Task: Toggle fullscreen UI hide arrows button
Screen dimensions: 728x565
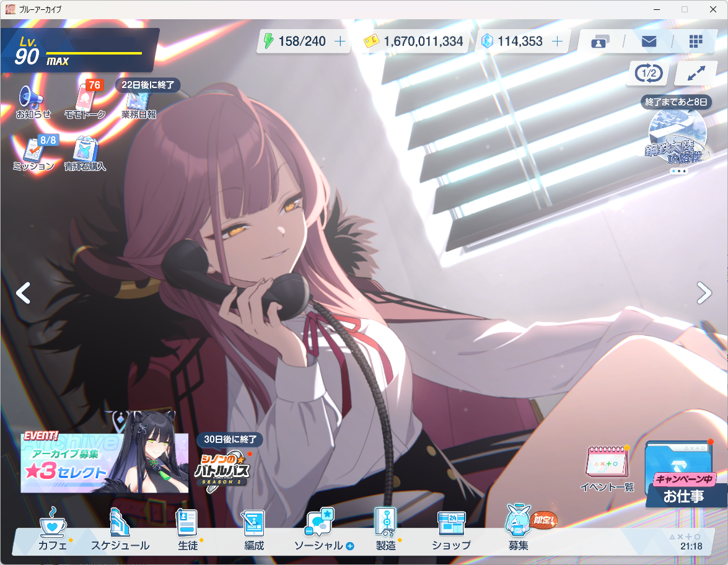Action: point(696,74)
